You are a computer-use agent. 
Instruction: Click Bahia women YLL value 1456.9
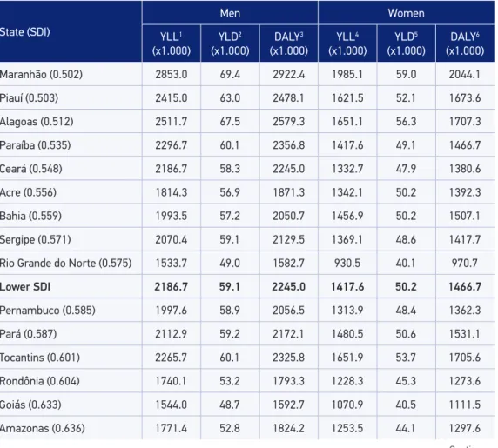coord(347,216)
